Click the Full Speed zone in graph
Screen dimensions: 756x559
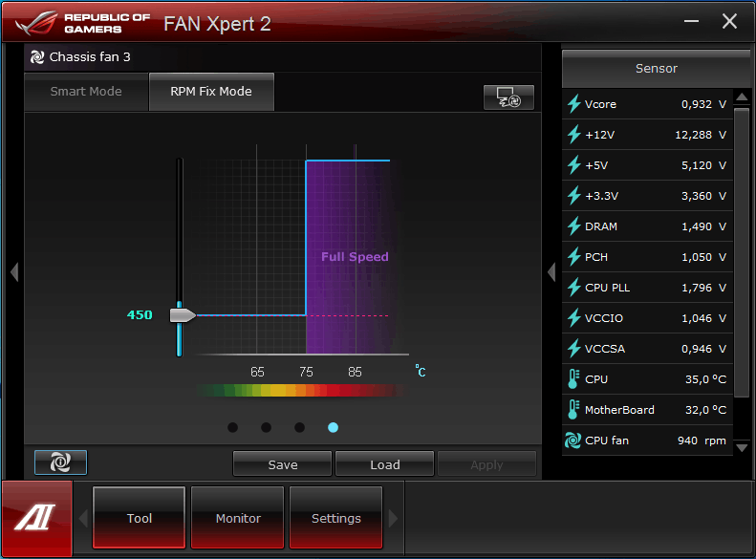point(355,257)
